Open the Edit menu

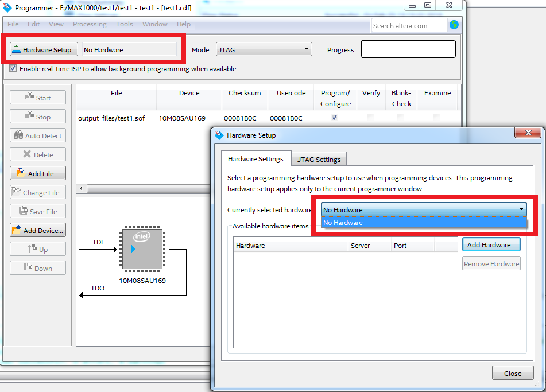pyautogui.click(x=33, y=24)
